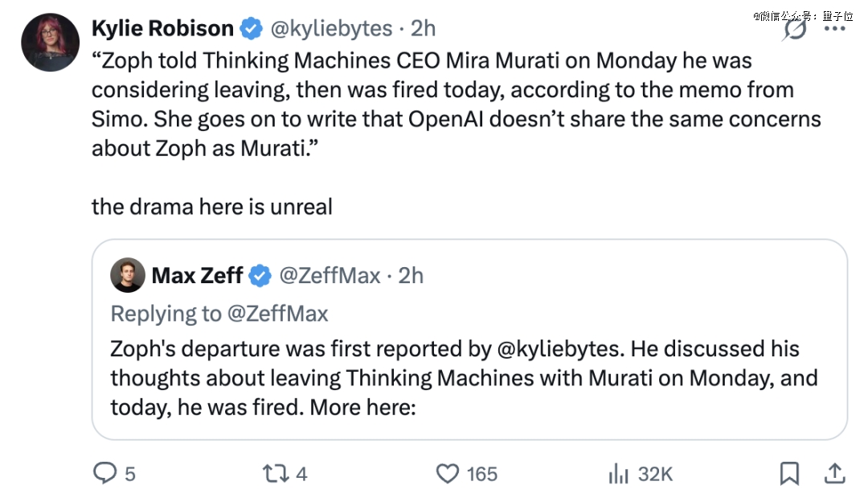Viewport: 868px width, 502px height.
Task: Like the tweet with heart icon
Action: pos(448,474)
